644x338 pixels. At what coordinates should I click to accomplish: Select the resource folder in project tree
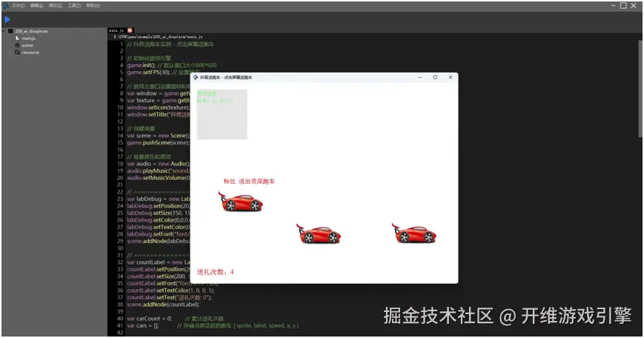coord(30,52)
